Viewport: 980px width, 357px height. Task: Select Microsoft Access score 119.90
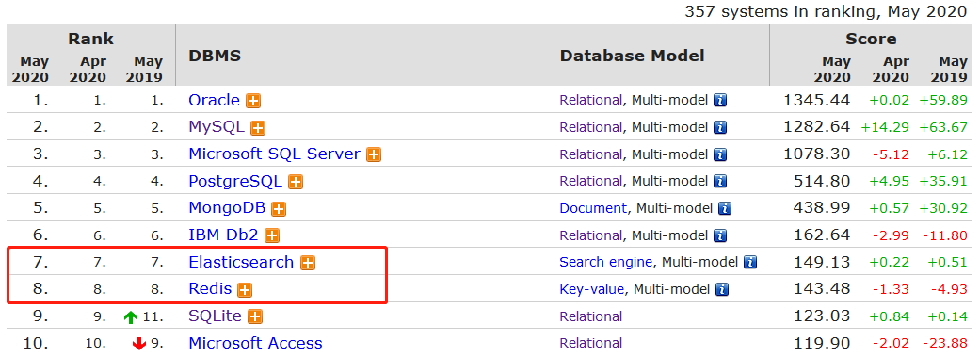pos(823,343)
